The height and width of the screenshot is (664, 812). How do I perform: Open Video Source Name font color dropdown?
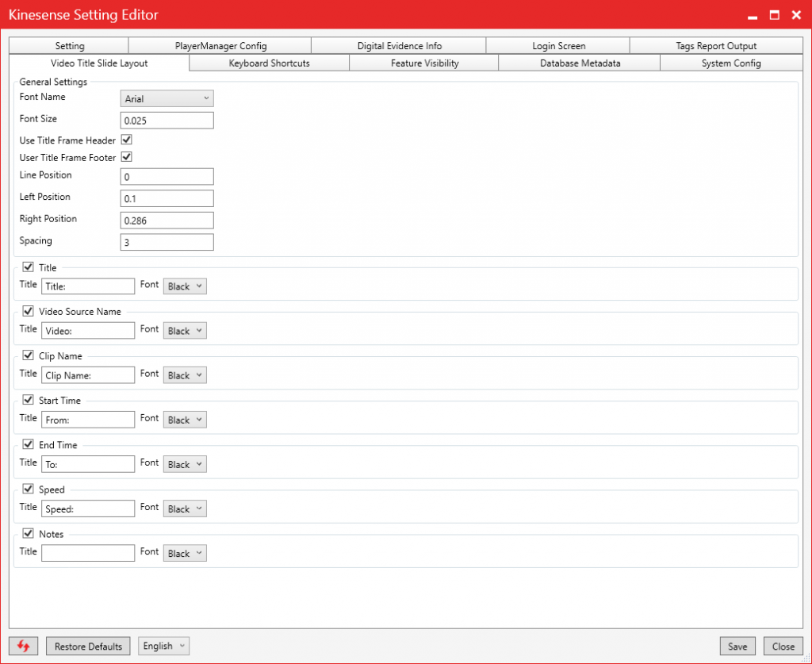185,331
